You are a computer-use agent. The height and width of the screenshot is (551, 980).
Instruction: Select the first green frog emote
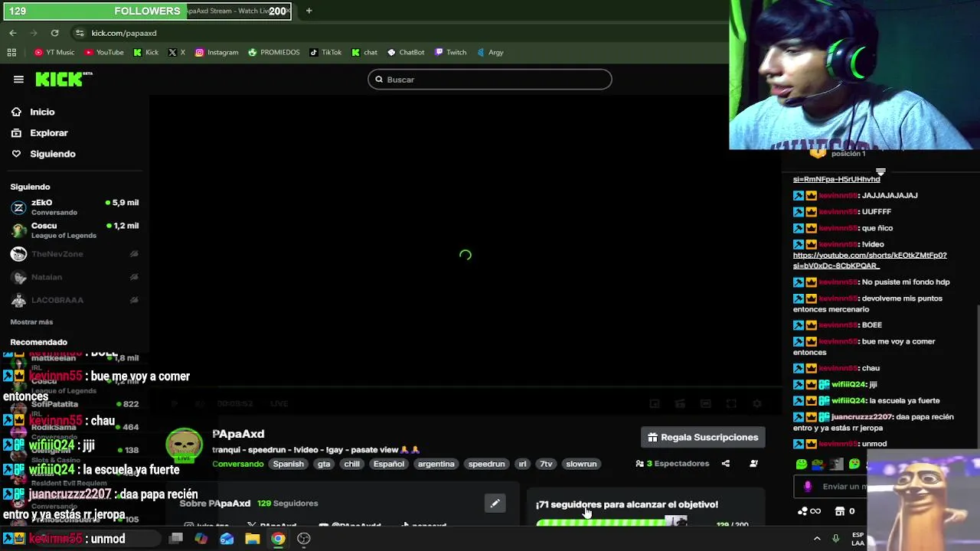[802, 464]
